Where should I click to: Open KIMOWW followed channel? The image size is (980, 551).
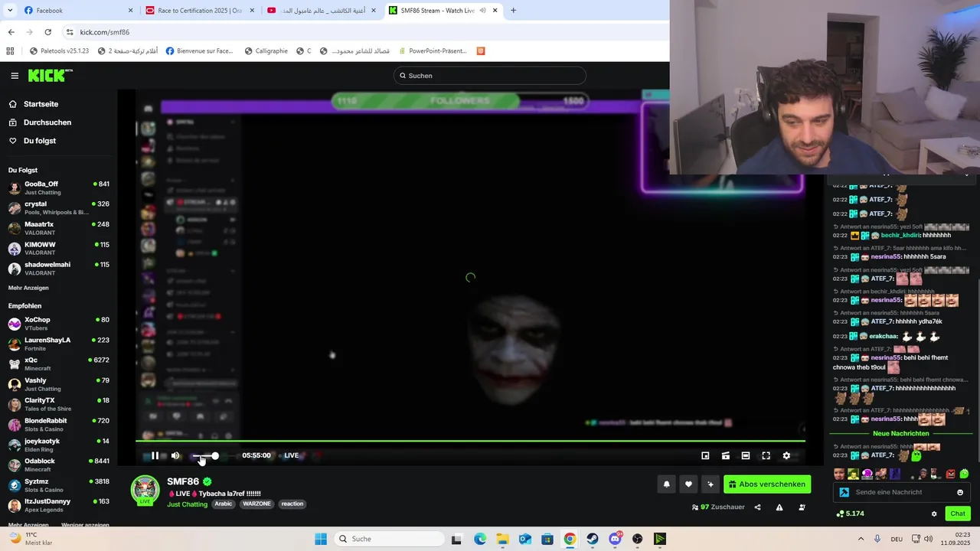click(x=58, y=248)
